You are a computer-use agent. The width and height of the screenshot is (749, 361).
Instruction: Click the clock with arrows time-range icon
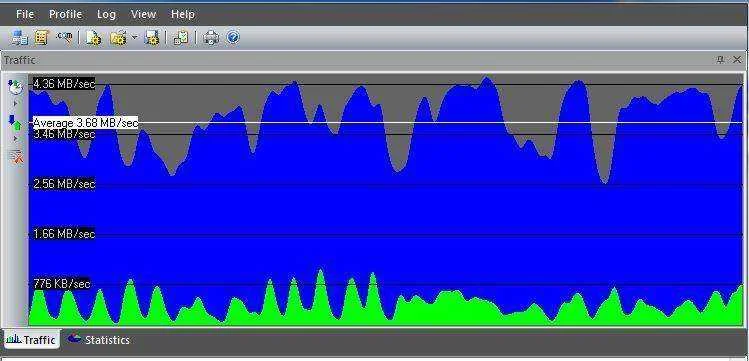point(16,87)
